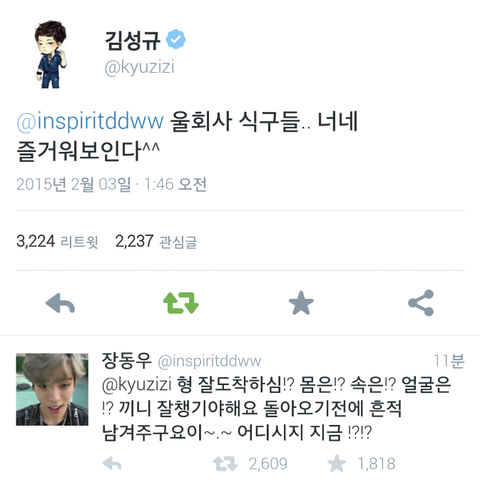Toggle the green retweet icon
The width and height of the screenshot is (480, 482).
pos(181,303)
